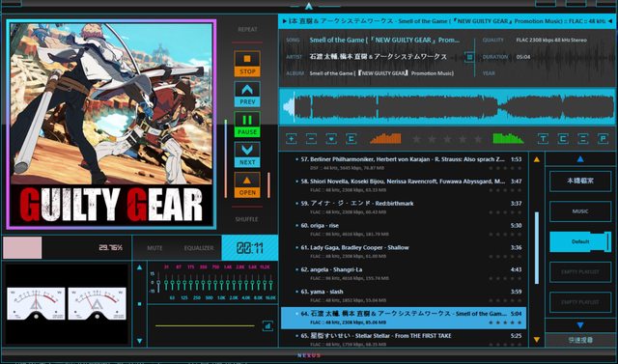Viewport: 618px width, 364px height.
Task: Click blue down arrow below playlist tabs
Action: (580, 325)
